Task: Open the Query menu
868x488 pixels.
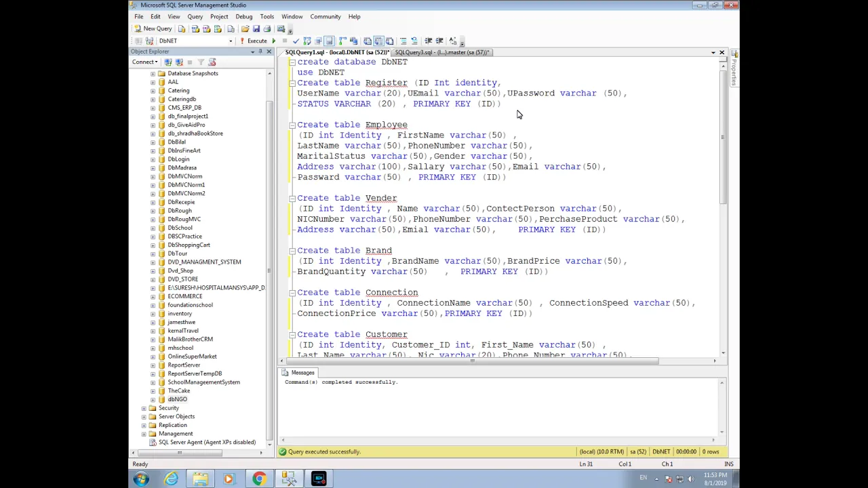Action: pyautogui.click(x=195, y=16)
